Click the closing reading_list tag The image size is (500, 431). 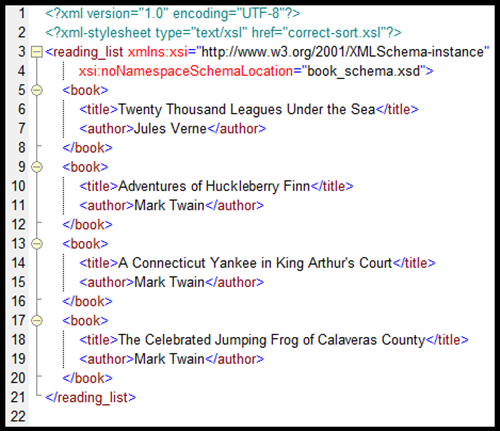tap(91, 397)
